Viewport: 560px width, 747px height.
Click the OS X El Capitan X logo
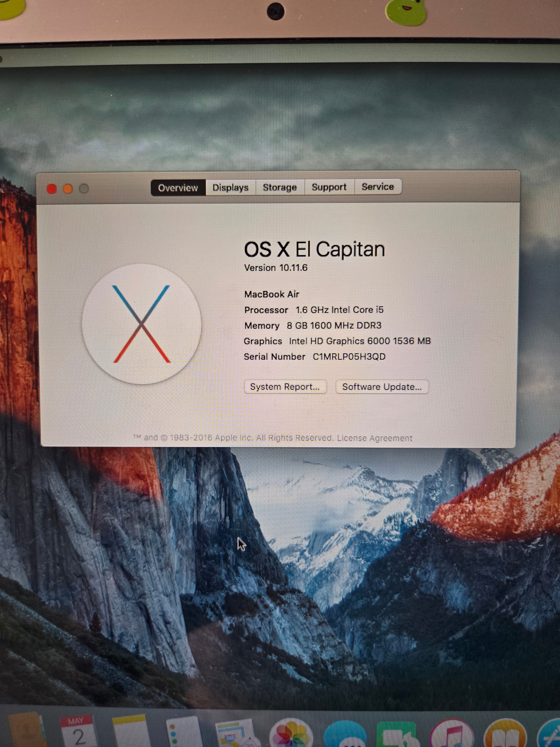[142, 324]
